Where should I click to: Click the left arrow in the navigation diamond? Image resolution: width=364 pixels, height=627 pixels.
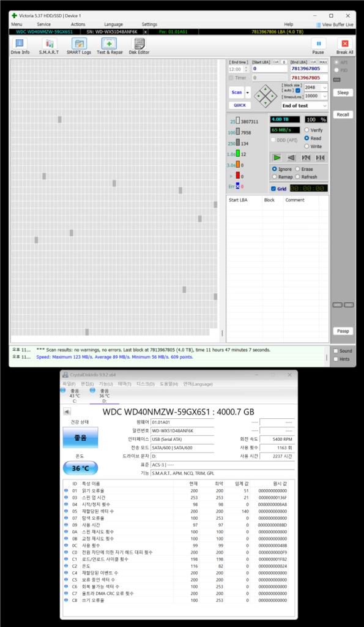(x=259, y=96)
